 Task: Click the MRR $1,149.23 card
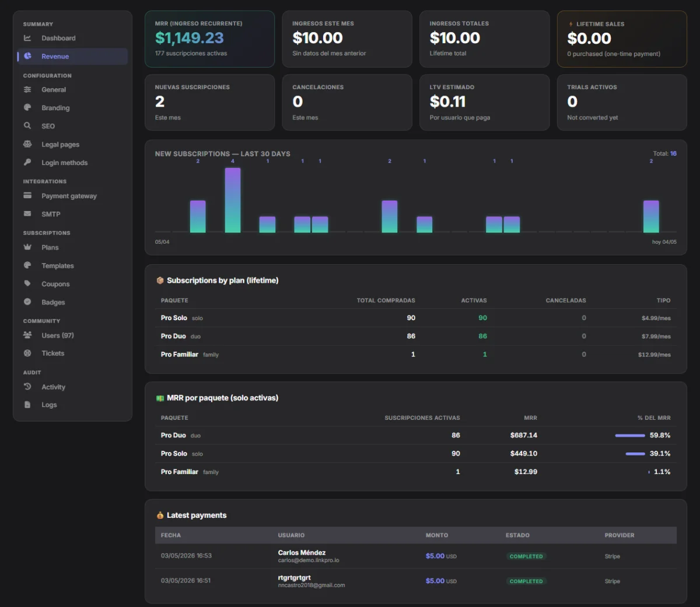pyautogui.click(x=209, y=39)
